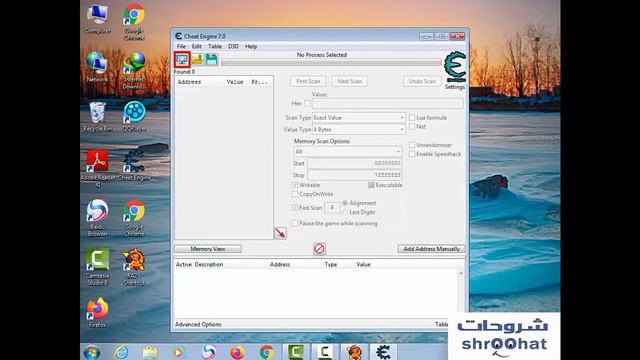Enable the CopyOnWrite checkbox
This screenshot has width=640, height=360.
pos(295,194)
